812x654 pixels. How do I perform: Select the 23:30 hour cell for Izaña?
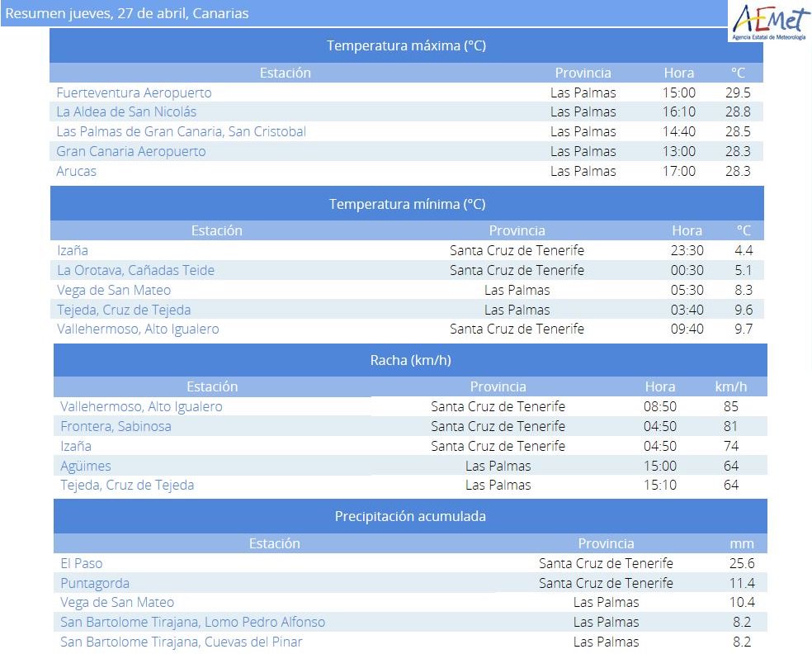687,250
